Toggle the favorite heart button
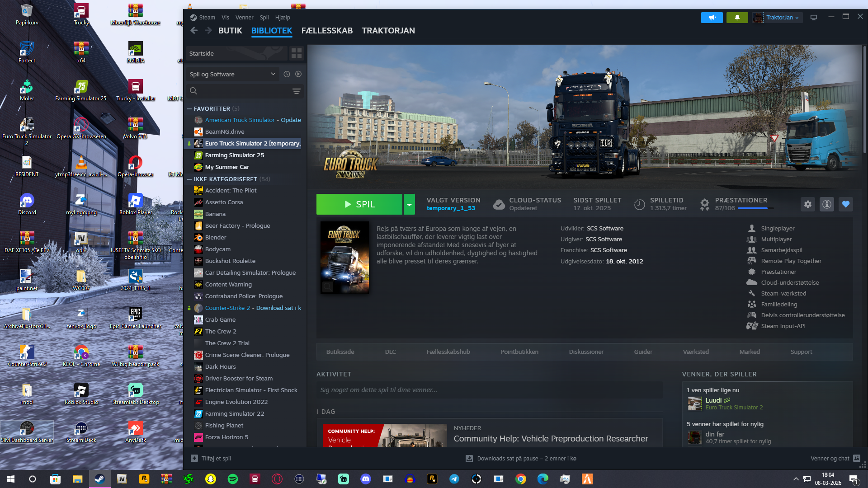The image size is (868, 488). pyautogui.click(x=846, y=204)
